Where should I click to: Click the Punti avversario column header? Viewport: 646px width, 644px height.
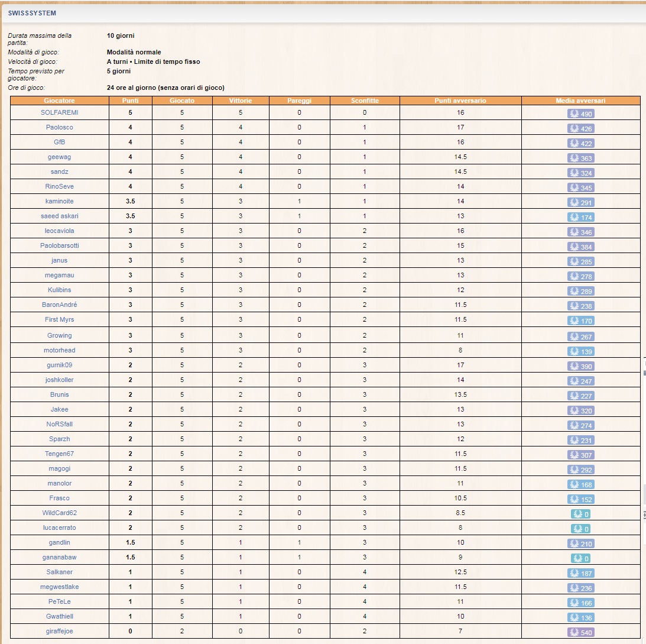pyautogui.click(x=460, y=101)
